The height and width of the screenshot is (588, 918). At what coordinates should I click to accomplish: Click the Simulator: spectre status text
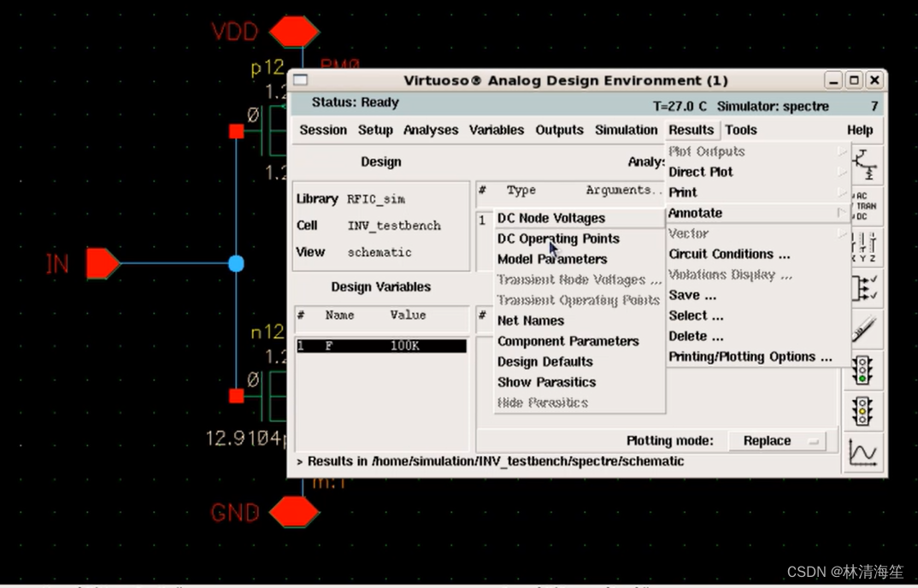(x=773, y=106)
